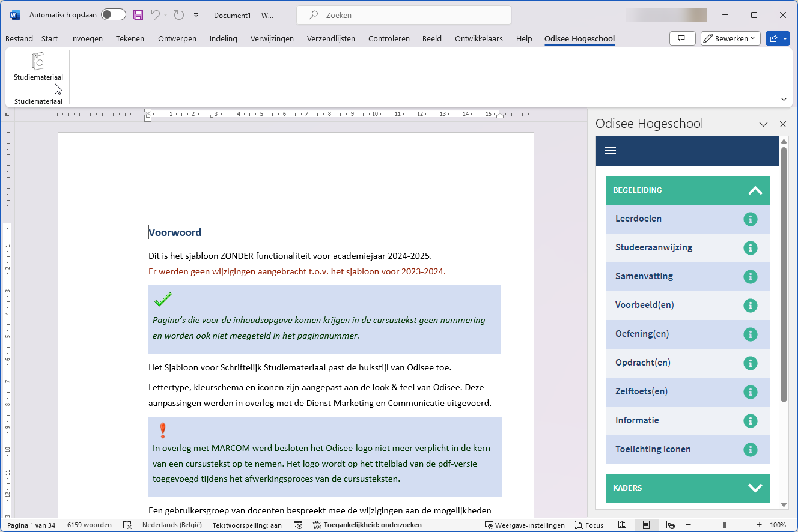
Task: Switch to the Ontwerpen ribbon tab
Action: [x=177, y=38]
